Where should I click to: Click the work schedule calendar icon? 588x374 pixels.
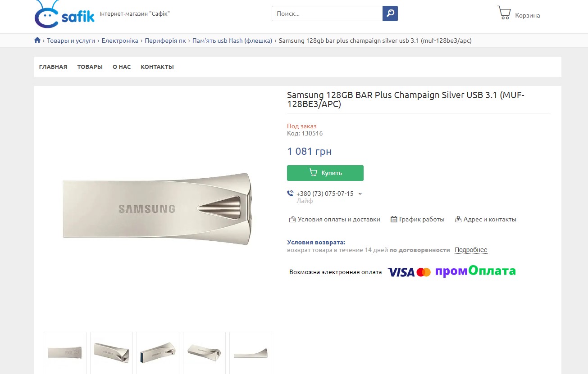point(394,220)
